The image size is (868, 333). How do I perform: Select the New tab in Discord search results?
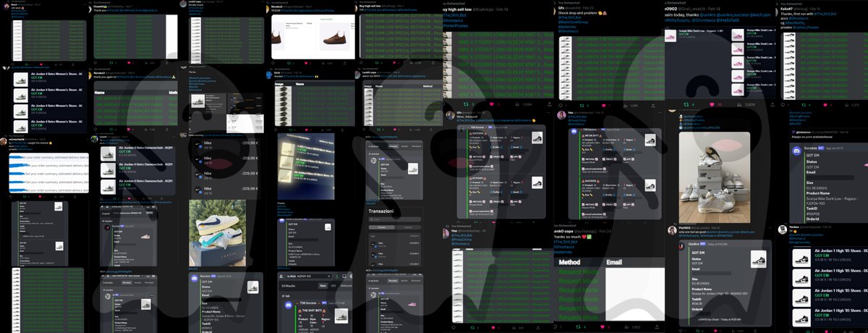[323, 286]
